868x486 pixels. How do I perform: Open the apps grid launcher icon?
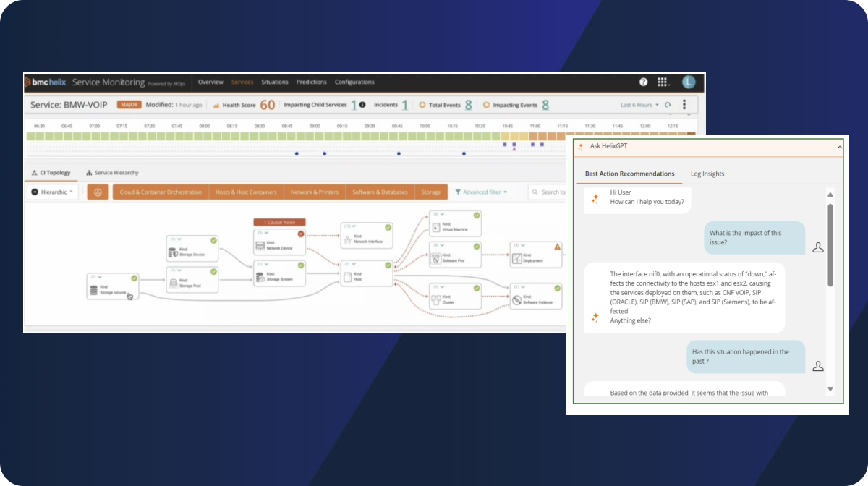tap(662, 82)
